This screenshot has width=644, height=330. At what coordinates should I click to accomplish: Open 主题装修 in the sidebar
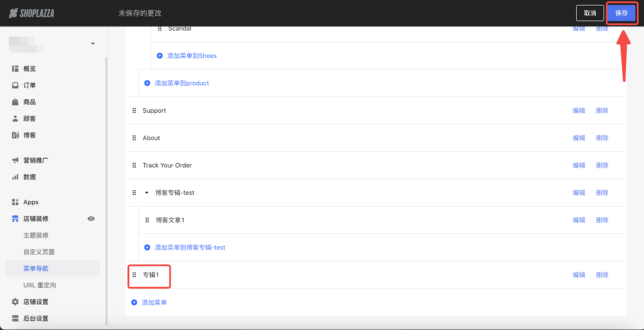click(x=36, y=235)
